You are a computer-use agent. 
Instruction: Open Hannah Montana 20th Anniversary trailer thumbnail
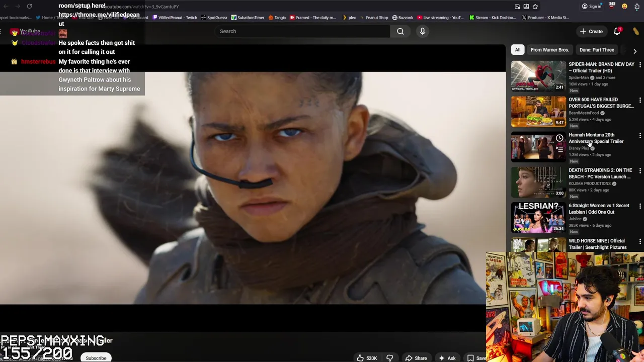tap(538, 146)
